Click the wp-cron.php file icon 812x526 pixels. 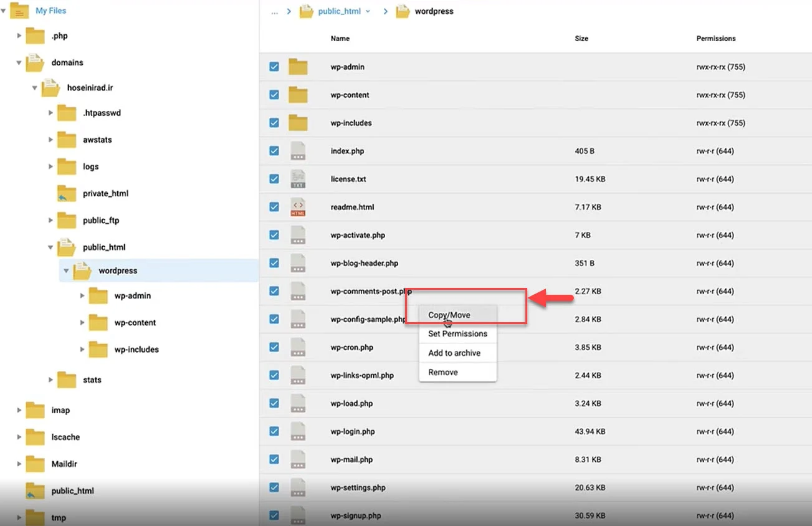coord(299,347)
